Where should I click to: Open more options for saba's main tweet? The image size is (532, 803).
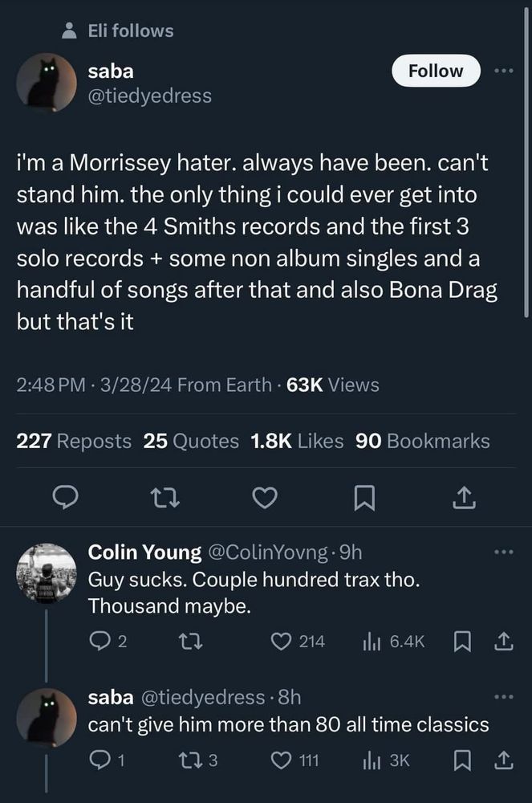click(x=503, y=71)
